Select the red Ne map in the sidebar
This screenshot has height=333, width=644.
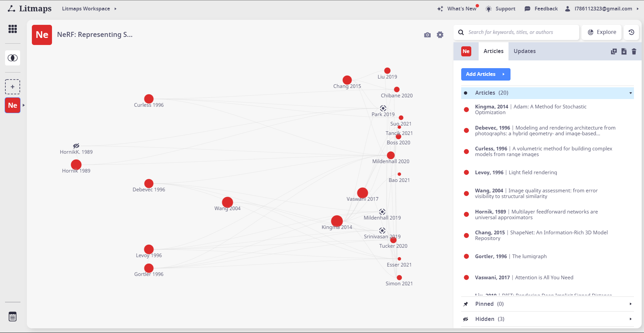12,105
